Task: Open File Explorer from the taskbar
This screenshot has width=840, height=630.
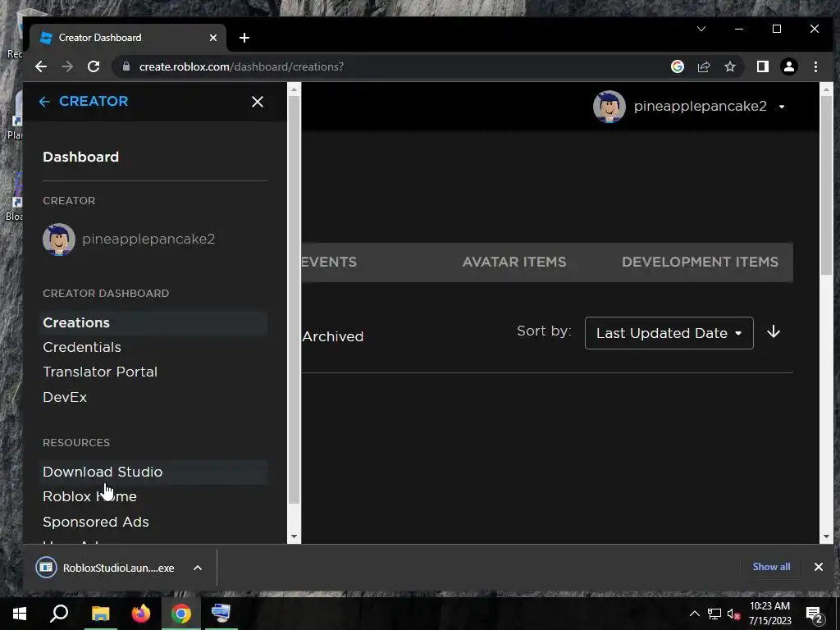Action: (x=100, y=614)
